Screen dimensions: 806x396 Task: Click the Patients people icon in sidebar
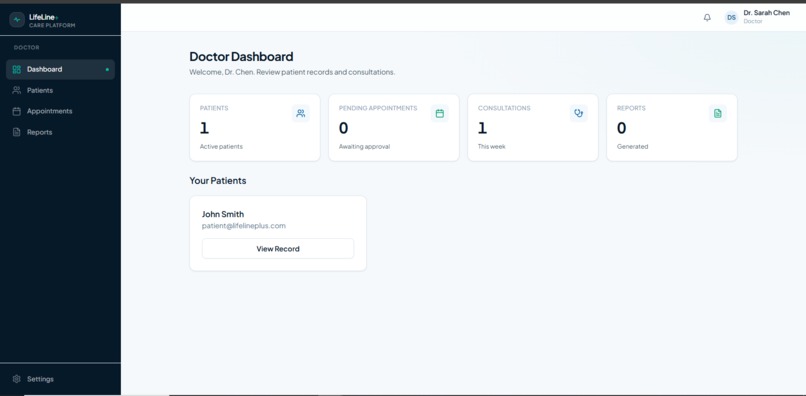[x=16, y=91]
